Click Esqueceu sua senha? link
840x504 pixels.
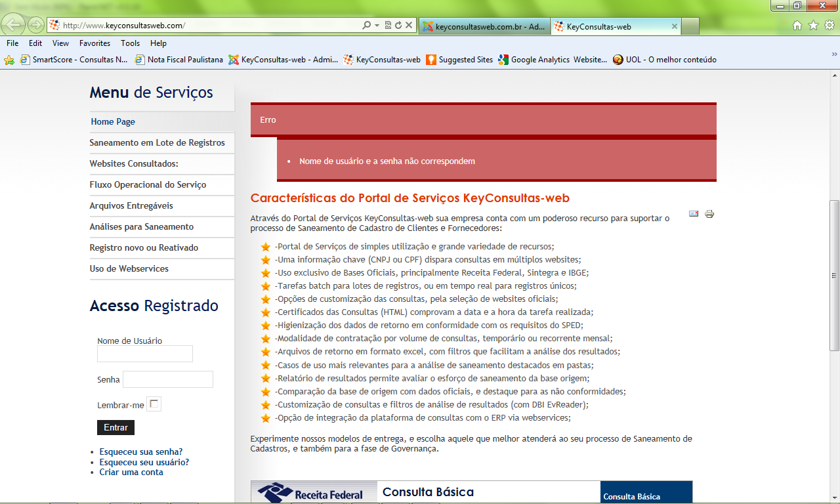[x=141, y=451]
